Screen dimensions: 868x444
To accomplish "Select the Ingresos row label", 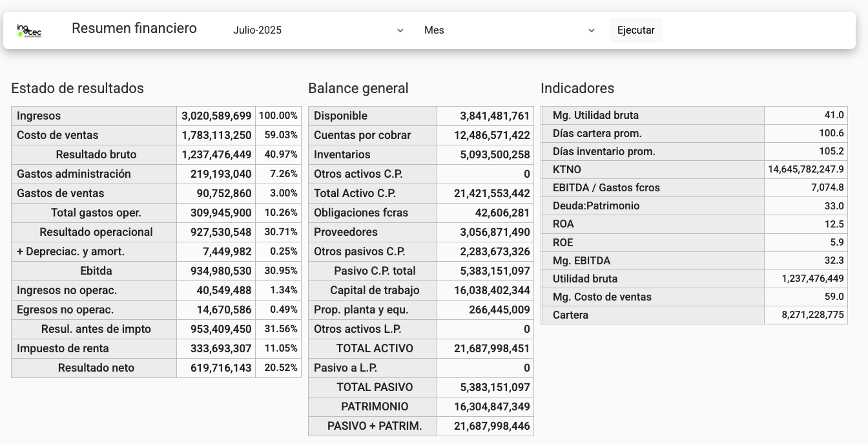I will click(39, 116).
